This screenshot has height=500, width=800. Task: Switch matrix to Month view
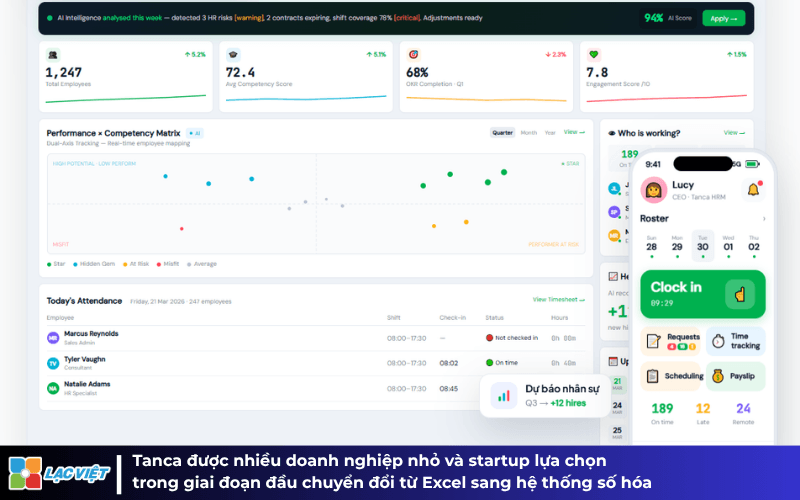tap(529, 133)
